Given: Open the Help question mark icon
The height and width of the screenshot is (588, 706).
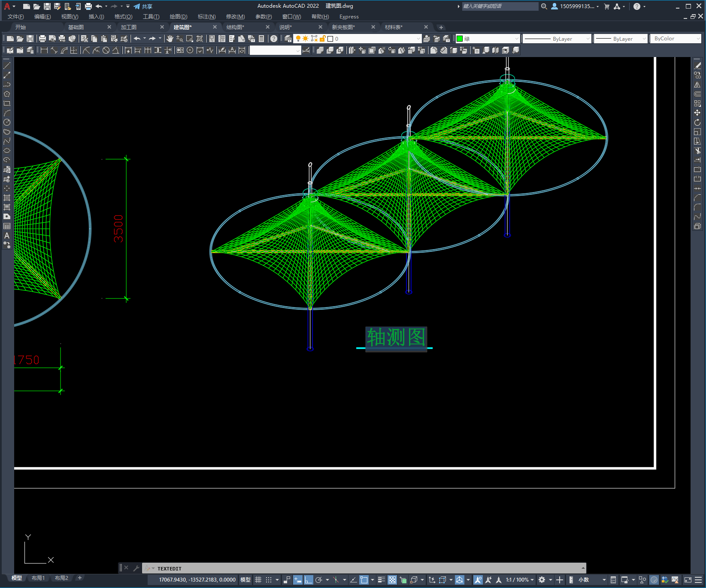Looking at the screenshot, I should click(274, 39).
